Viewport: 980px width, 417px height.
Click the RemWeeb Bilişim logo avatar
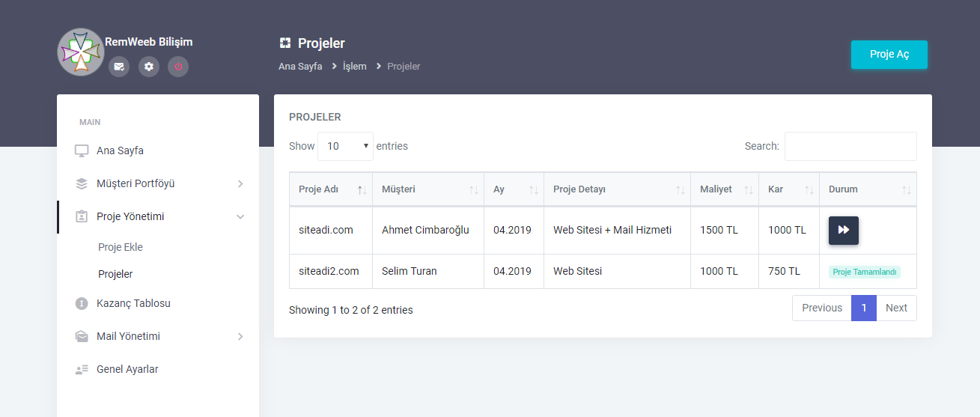[x=80, y=52]
